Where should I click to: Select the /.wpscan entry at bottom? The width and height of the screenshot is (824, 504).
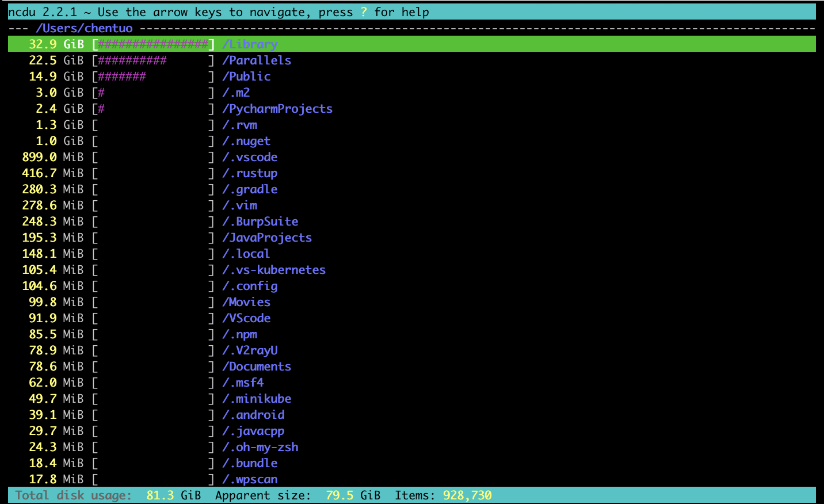pos(250,479)
